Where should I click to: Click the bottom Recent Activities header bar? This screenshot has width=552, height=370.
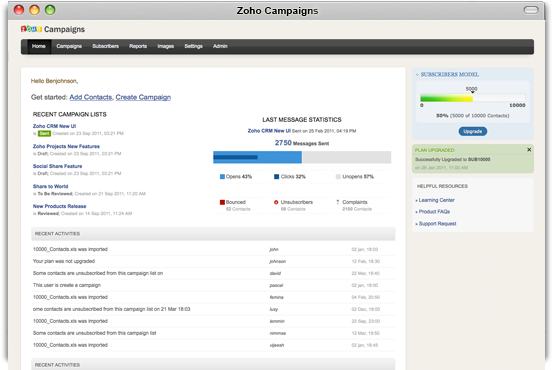[x=213, y=364]
